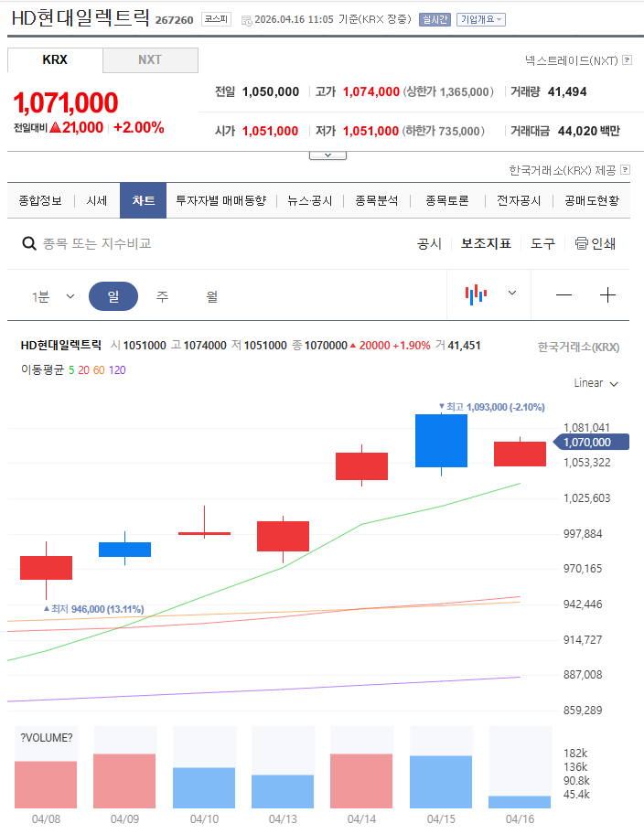Click the 공시 chart option
Screen dimensions: 644x834
429,243
